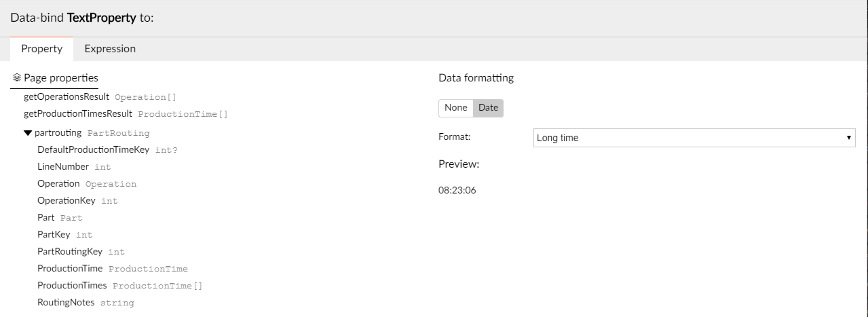Switch to the Expression tab

coord(110,49)
